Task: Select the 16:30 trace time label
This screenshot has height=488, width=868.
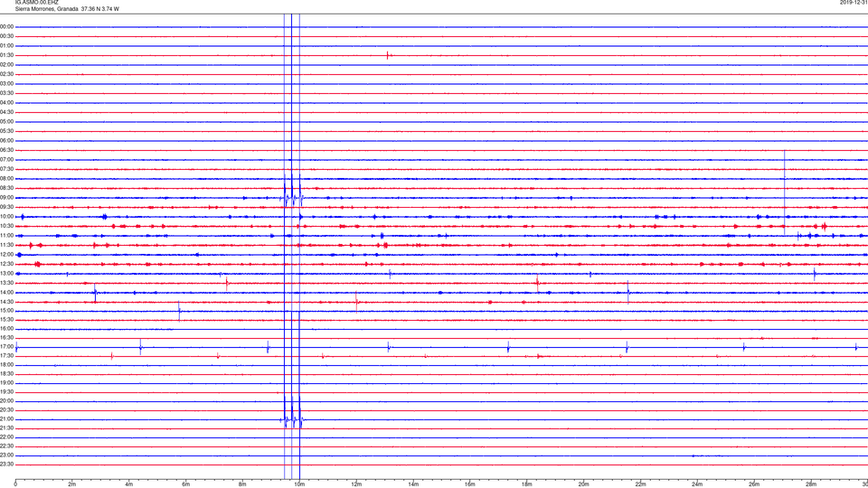Action: tap(6, 337)
